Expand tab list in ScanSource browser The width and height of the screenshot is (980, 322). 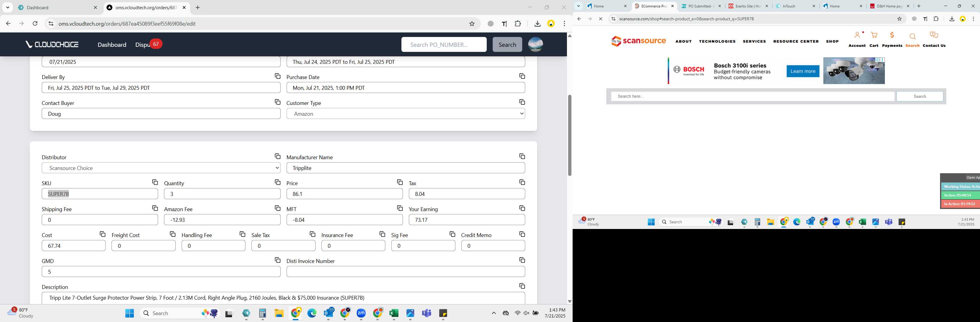[578, 6]
